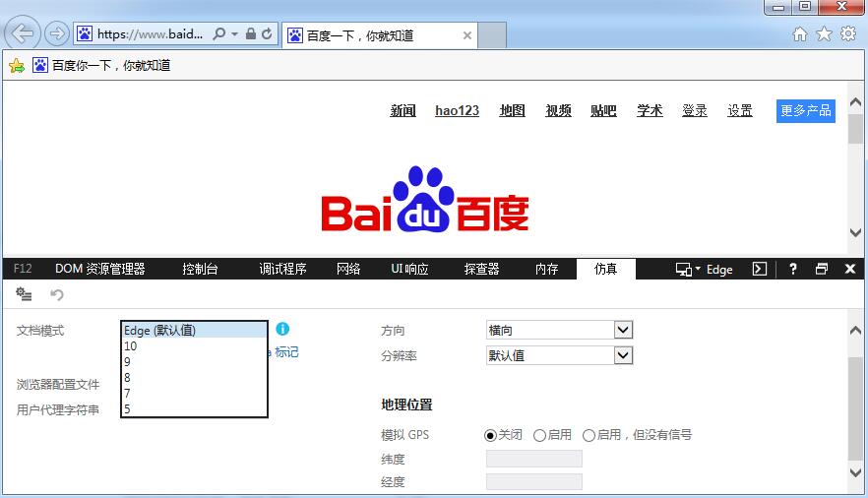Open the 视频 link

click(558, 110)
